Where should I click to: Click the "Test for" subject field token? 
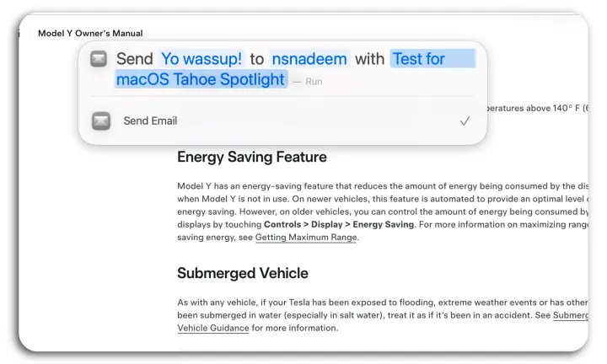pyautogui.click(x=432, y=59)
